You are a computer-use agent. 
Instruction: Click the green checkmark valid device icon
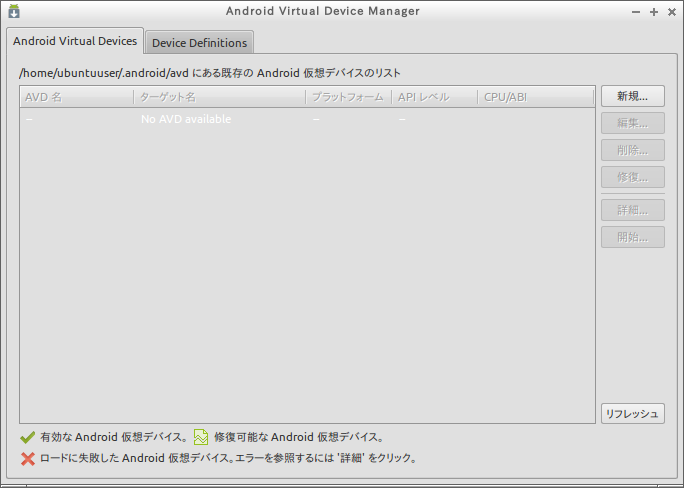(x=27, y=437)
